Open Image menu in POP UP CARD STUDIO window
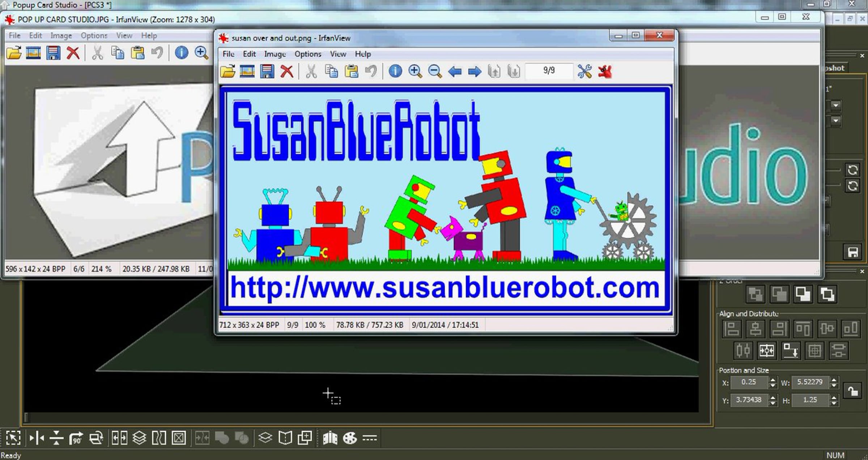Screen dimensions: 868x460 [61, 35]
